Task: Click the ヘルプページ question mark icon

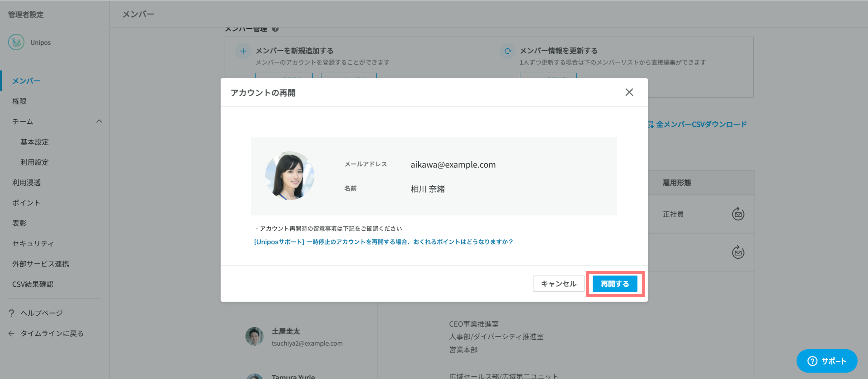Action: click(x=11, y=313)
